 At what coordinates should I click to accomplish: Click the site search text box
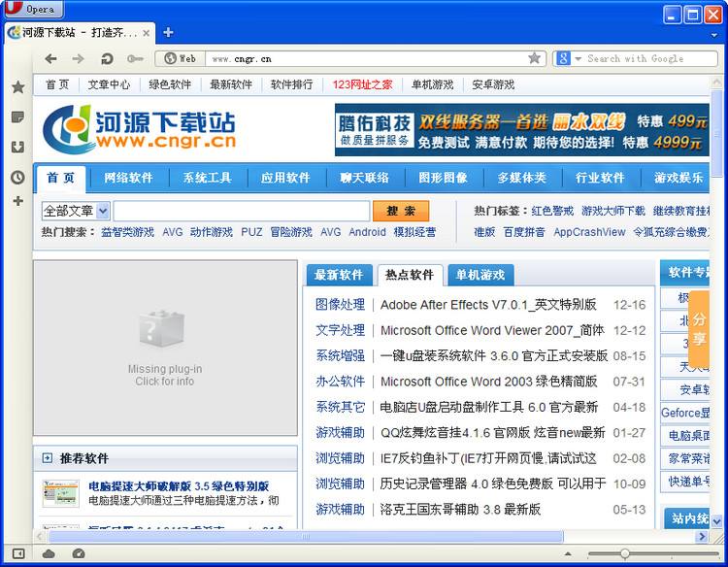pos(242,211)
